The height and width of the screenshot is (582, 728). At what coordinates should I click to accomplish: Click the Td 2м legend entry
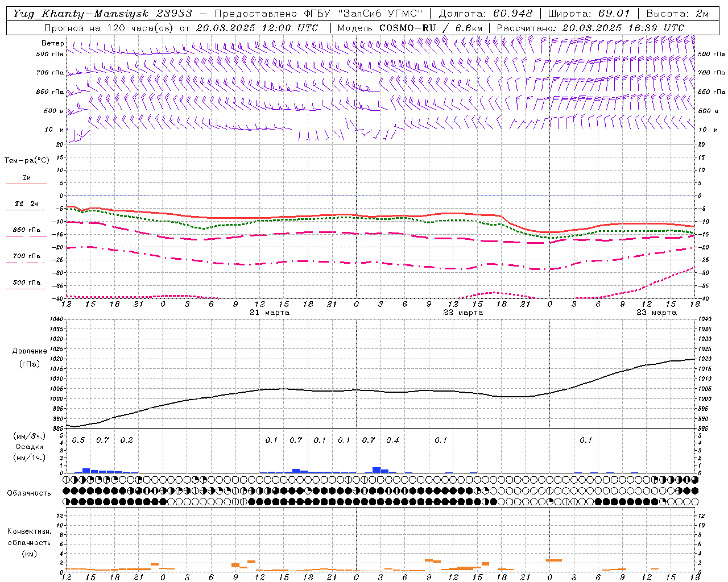tap(26, 203)
